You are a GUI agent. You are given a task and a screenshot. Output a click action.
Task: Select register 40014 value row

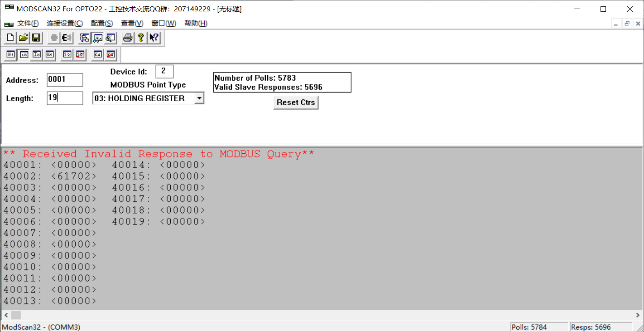(x=159, y=165)
